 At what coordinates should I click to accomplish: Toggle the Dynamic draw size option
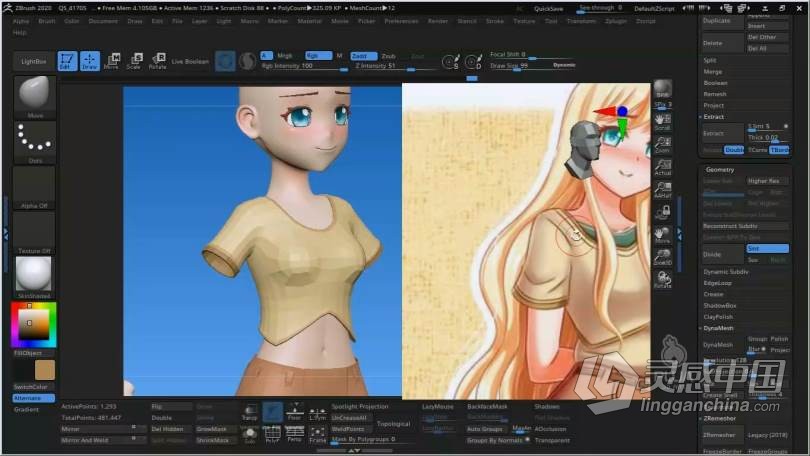564,65
